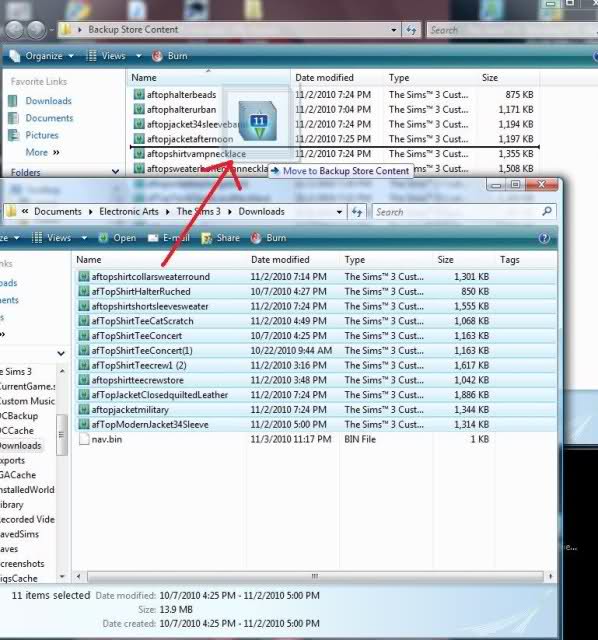598x640 pixels.
Task: Select afTopShirtHalterRuched file icon
Action: coord(84,291)
